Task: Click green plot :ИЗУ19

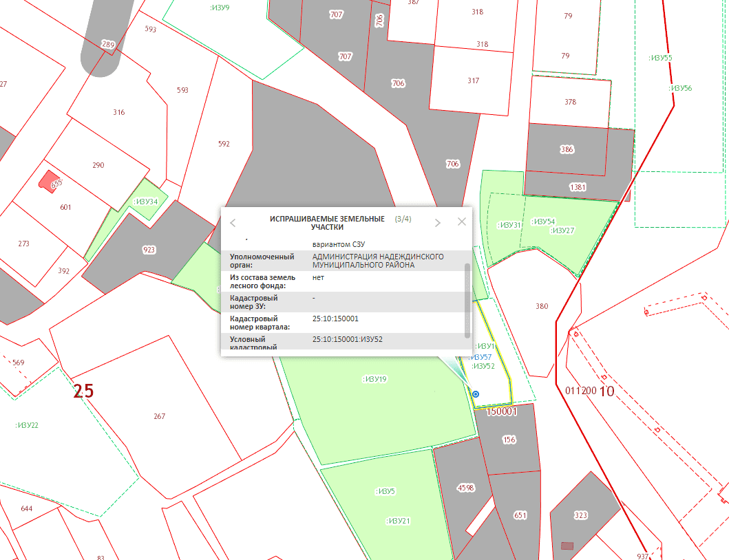Action: pos(374,379)
